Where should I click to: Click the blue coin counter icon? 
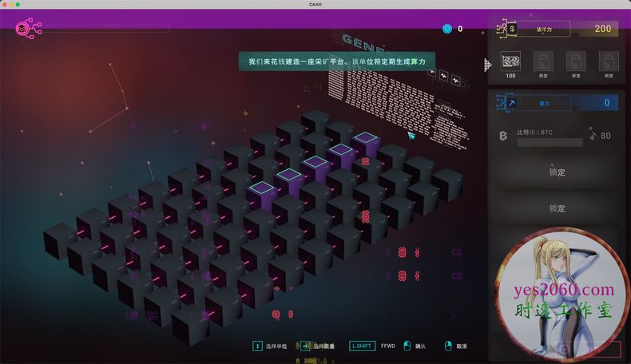tap(447, 29)
